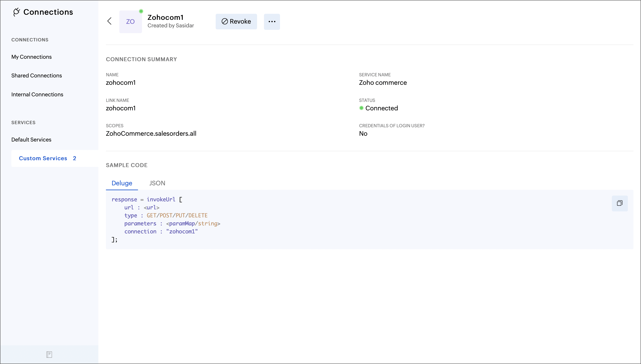Click the back arrow chevron
Image resolution: width=641 pixels, height=364 pixels.
pyautogui.click(x=110, y=21)
